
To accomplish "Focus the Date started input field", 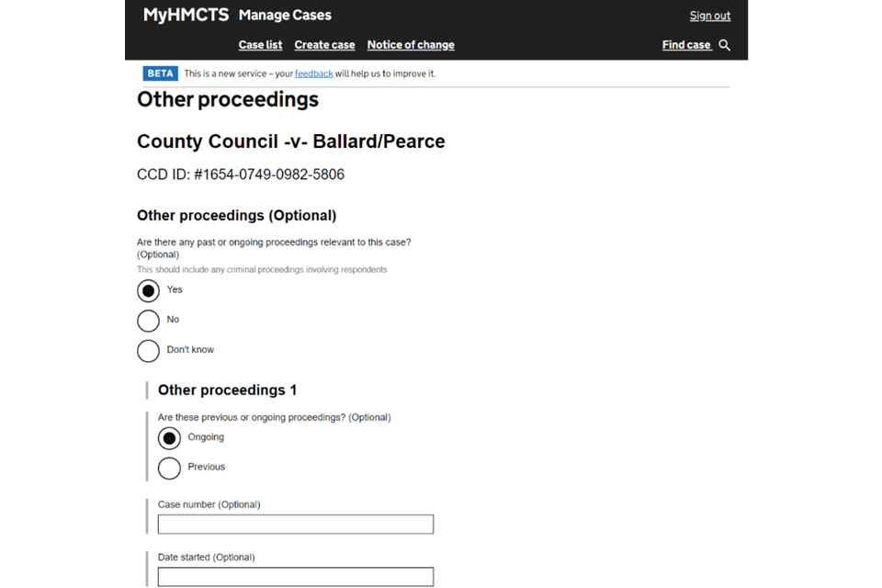I will (x=295, y=577).
